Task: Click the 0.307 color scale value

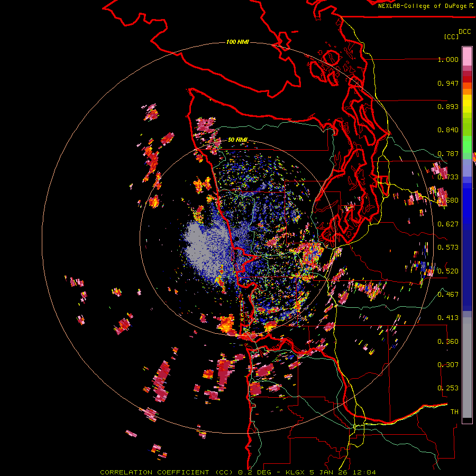Action: coord(448,365)
